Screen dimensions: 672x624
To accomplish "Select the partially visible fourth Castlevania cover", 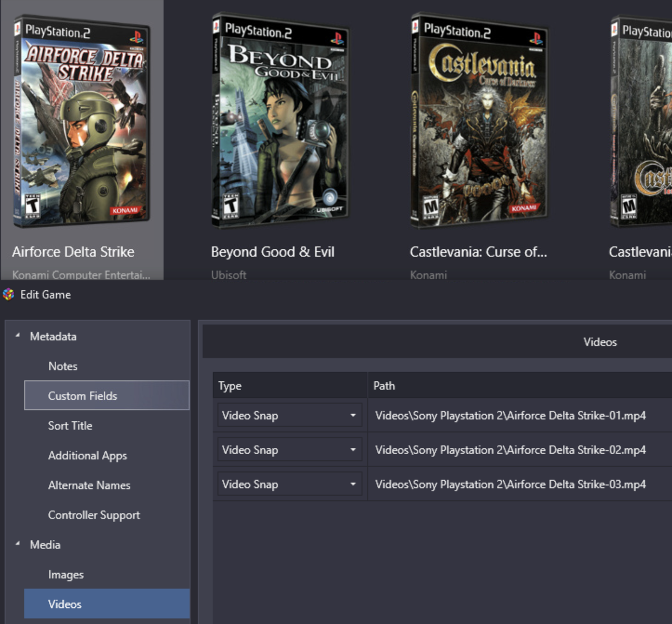I will pos(641,122).
